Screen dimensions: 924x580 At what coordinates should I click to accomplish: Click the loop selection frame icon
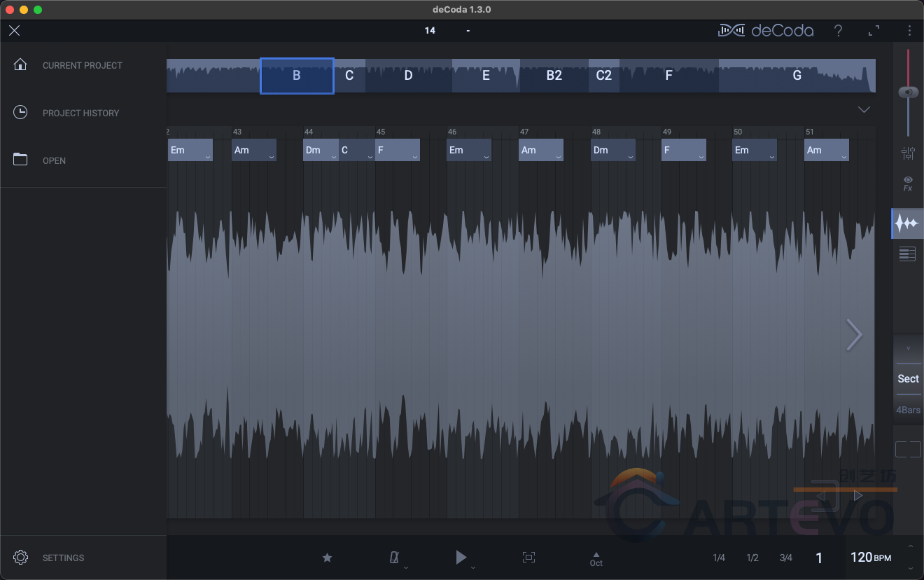pyautogui.click(x=529, y=558)
